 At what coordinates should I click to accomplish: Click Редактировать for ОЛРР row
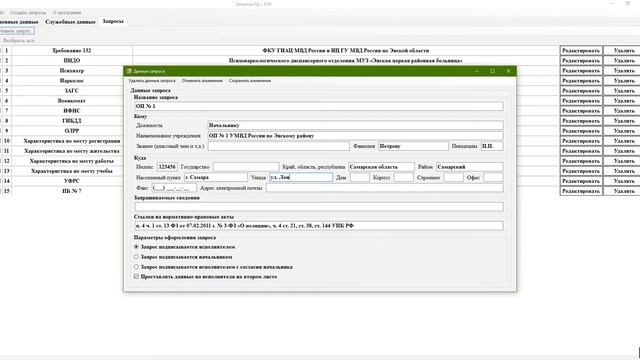coord(581,131)
